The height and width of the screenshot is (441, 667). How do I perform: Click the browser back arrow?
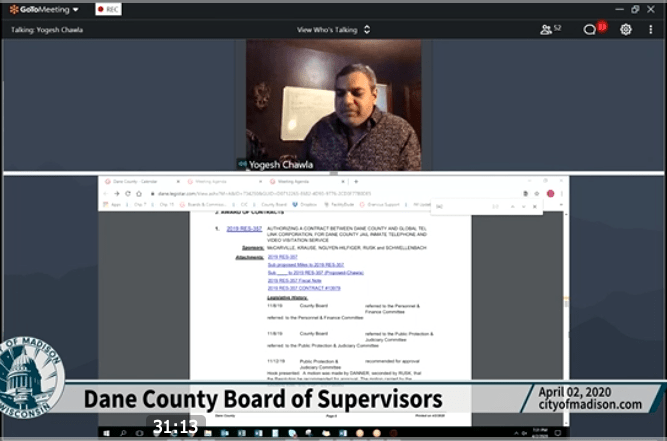click(105, 193)
